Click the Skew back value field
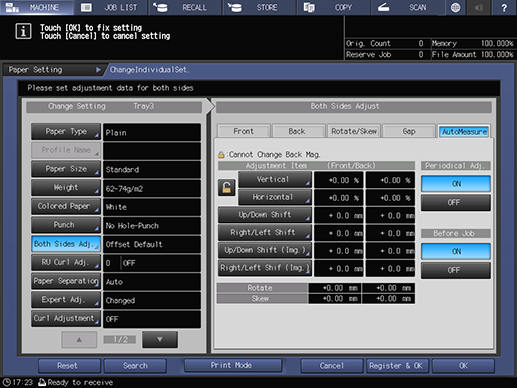 point(388,299)
